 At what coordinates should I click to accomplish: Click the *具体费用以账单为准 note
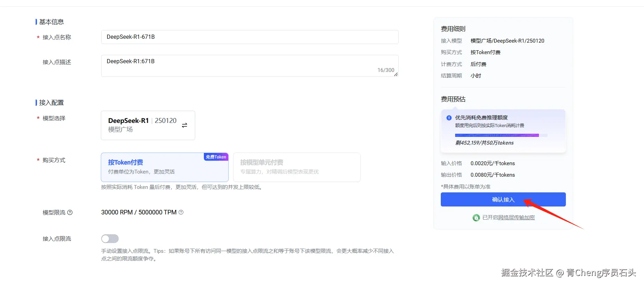coord(466,187)
